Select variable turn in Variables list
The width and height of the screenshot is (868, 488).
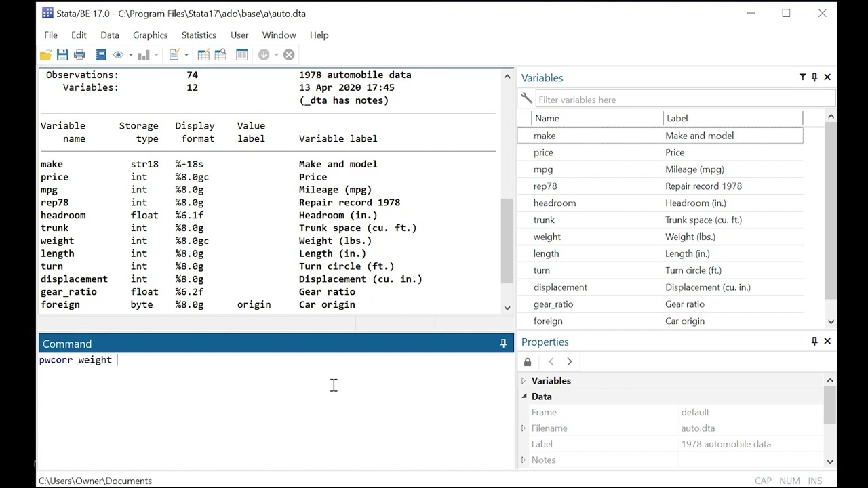pyautogui.click(x=660, y=270)
